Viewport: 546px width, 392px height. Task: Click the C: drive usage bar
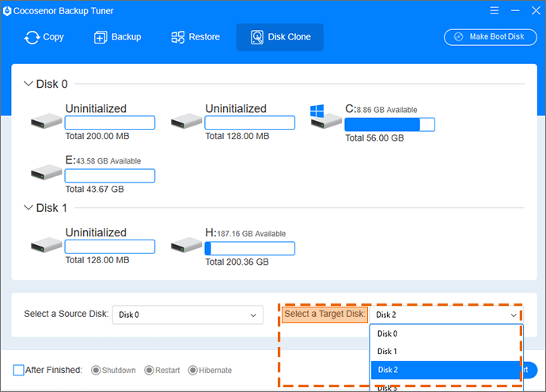pyautogui.click(x=389, y=125)
